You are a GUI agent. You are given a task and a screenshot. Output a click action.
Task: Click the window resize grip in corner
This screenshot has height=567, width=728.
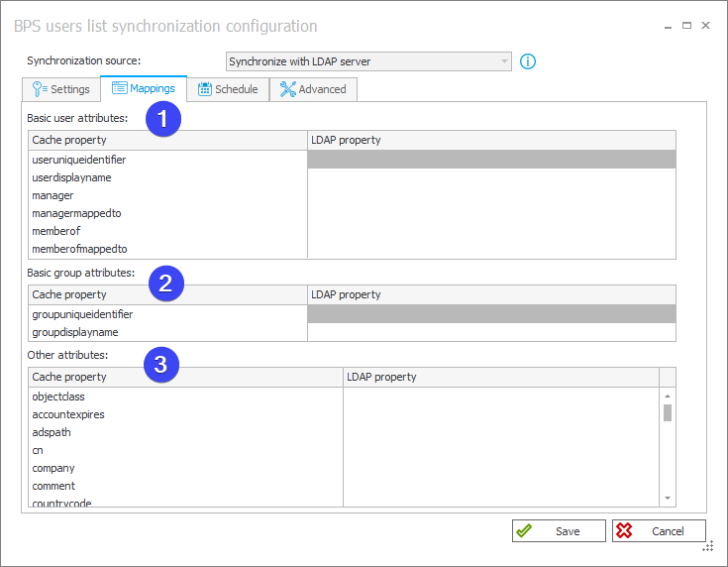[x=707, y=546]
